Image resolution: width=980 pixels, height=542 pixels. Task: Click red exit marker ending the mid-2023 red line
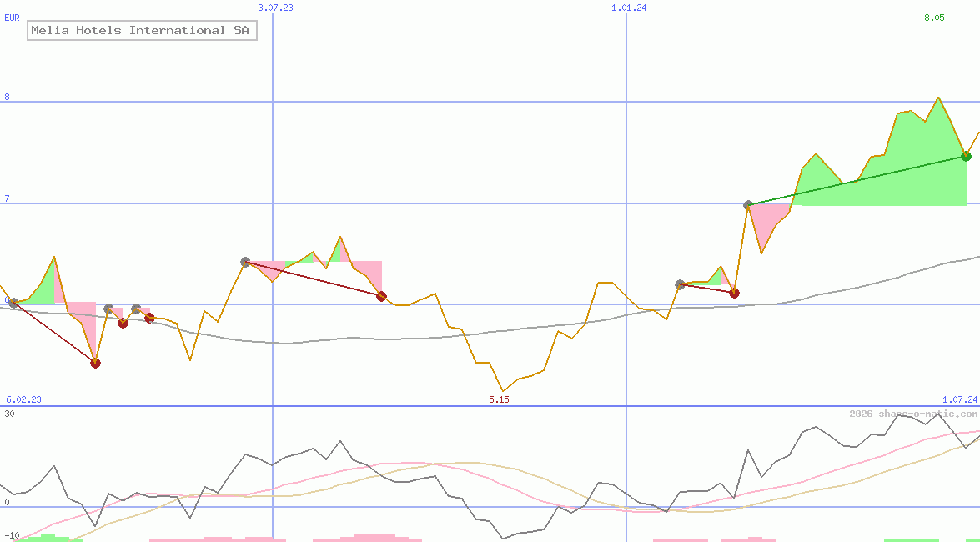point(381,296)
